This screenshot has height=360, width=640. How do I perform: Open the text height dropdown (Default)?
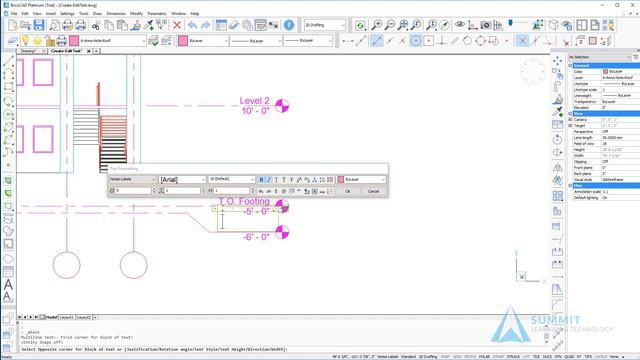(231, 180)
